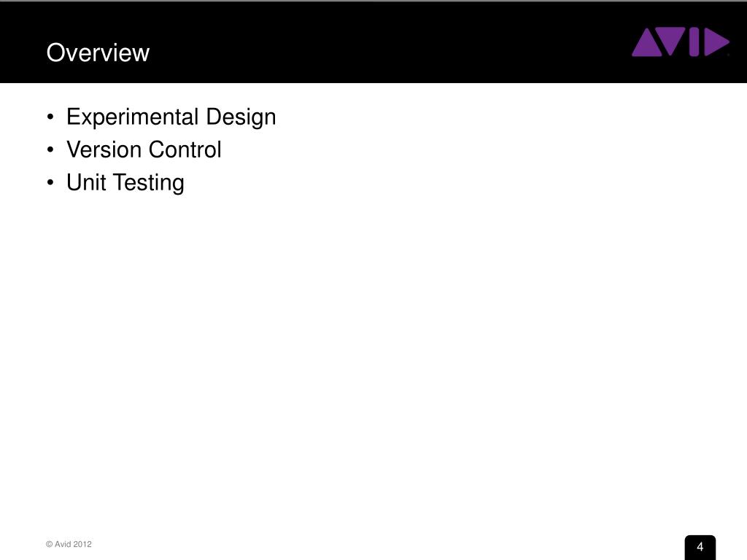
Task: Click the slide number 4 badge
Action: [700, 547]
